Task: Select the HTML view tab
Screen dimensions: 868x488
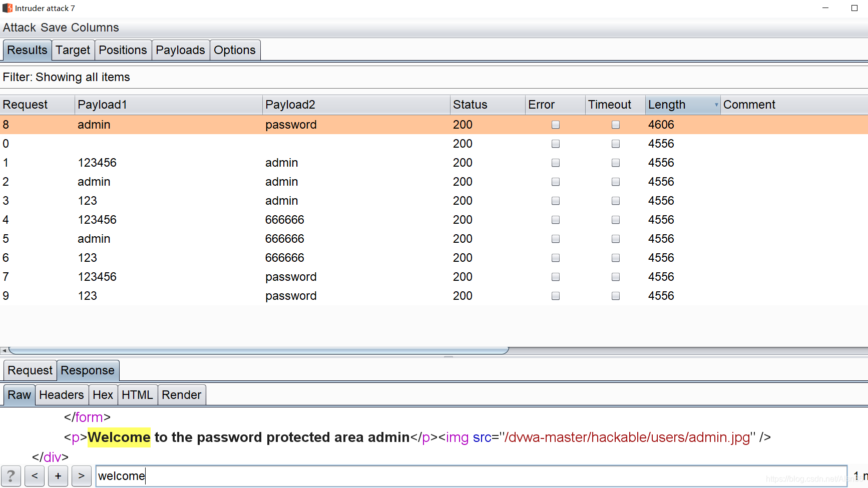Action: (137, 395)
